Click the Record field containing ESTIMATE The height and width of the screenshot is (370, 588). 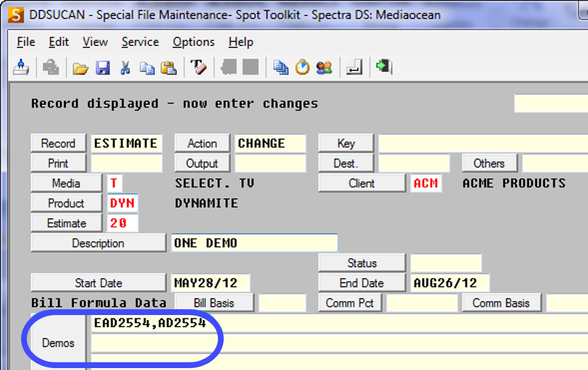tap(127, 143)
